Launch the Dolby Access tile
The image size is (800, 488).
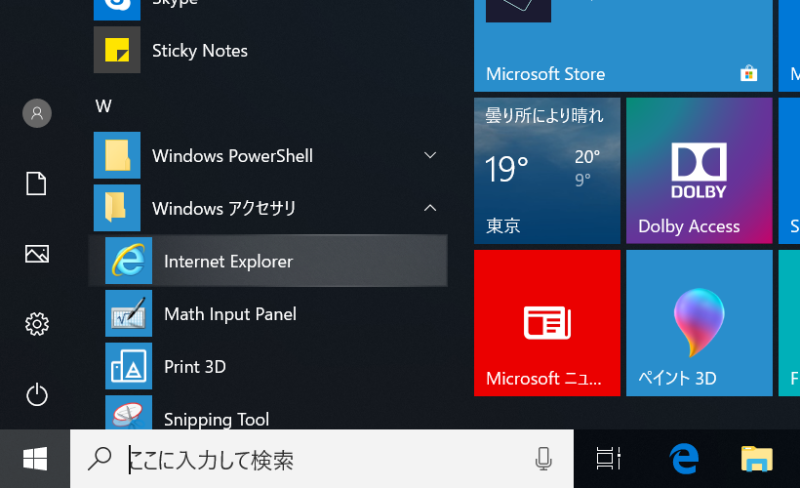pyautogui.click(x=699, y=170)
